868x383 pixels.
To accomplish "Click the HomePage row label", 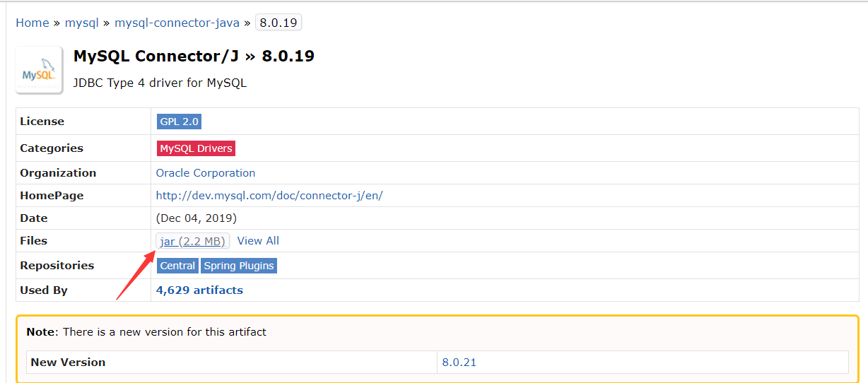I will point(52,196).
